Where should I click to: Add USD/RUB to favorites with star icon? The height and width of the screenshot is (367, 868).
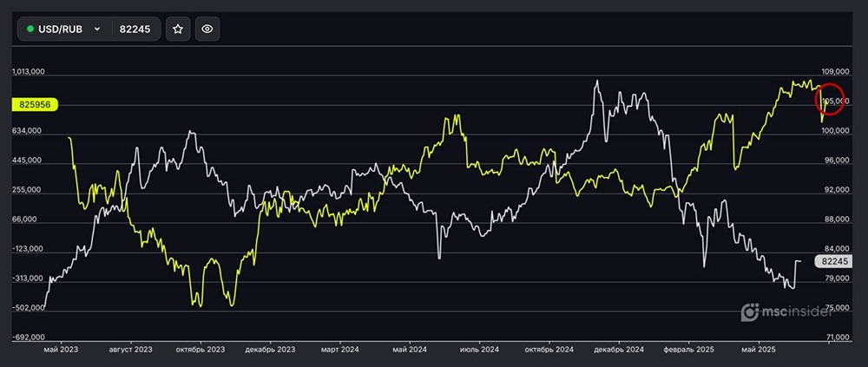click(x=178, y=29)
